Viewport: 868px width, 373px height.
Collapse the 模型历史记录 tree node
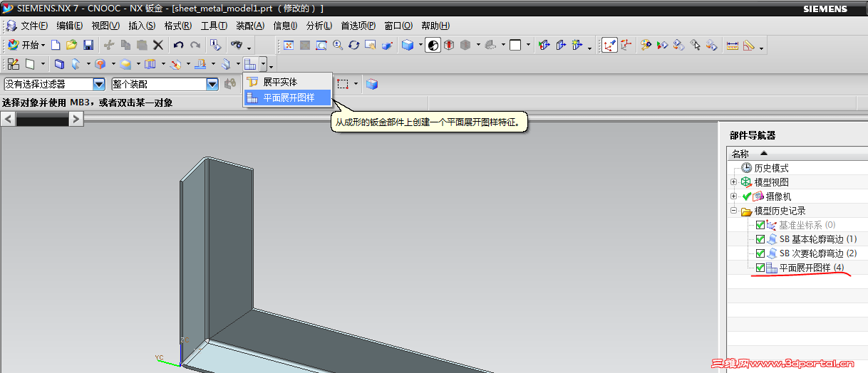point(733,211)
